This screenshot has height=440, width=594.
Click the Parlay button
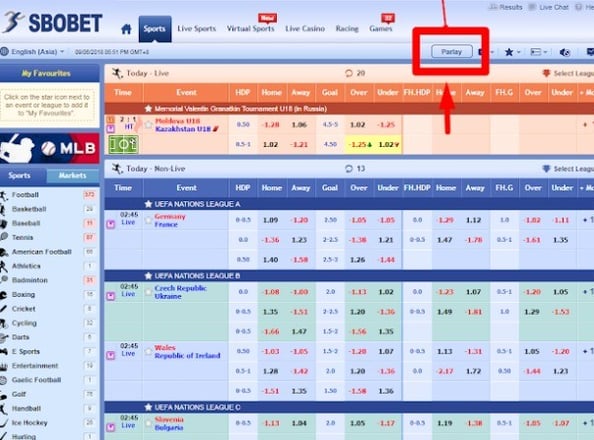point(452,52)
